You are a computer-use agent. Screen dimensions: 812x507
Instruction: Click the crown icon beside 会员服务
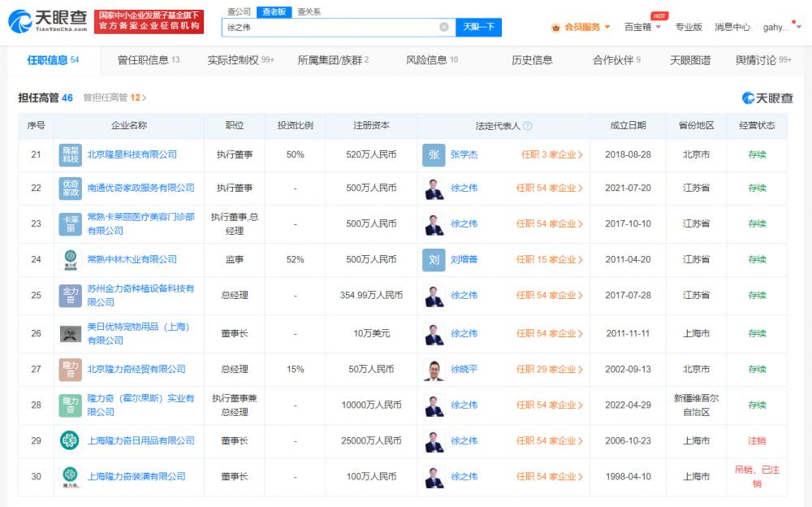point(555,28)
